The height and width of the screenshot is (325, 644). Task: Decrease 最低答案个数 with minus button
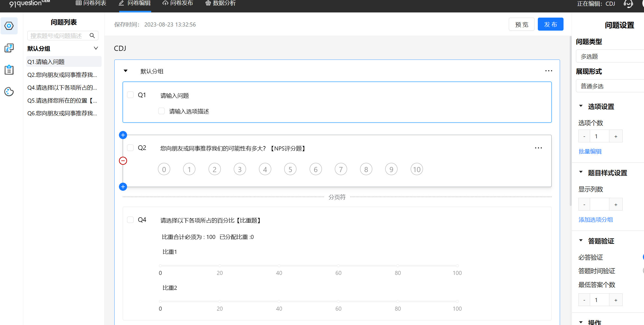584,300
